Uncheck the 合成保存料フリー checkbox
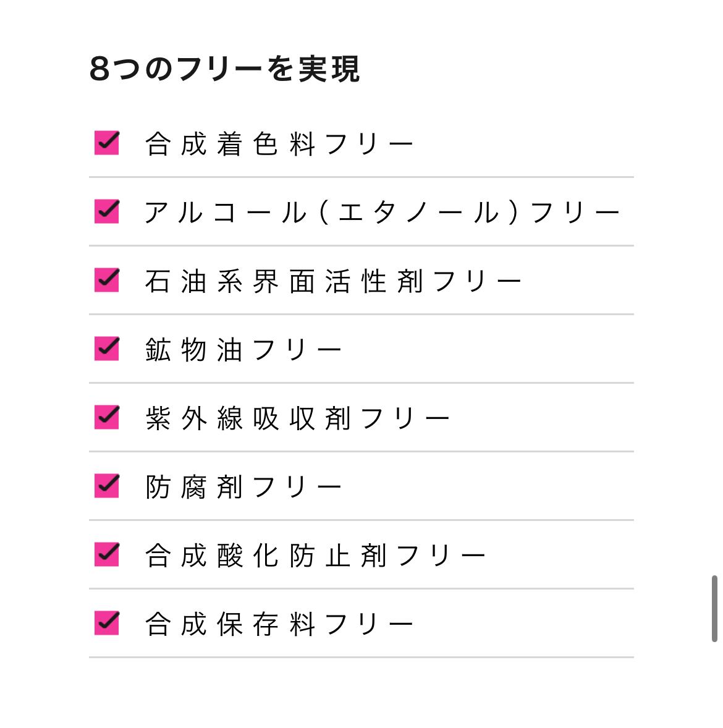This screenshot has width=723, height=728. point(106,623)
